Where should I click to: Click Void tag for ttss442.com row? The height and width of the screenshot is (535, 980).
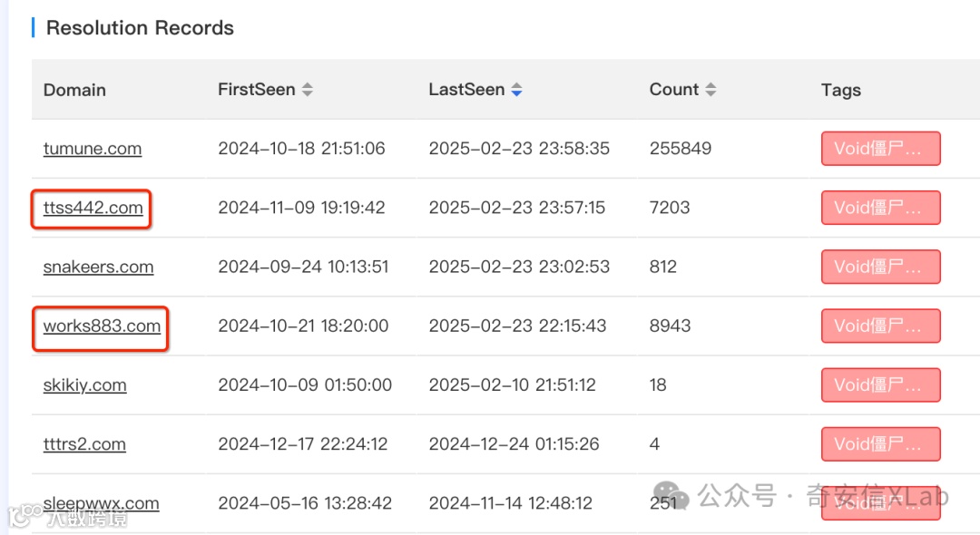tap(880, 208)
